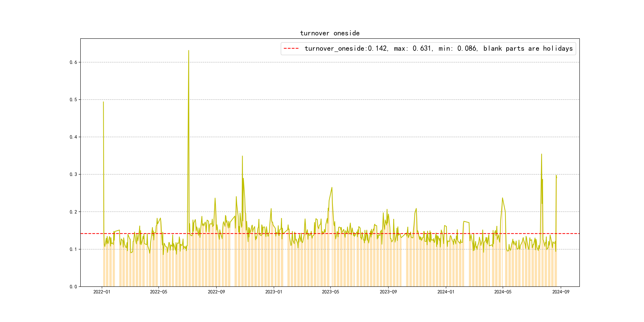Click the 0.0 y-axis tick label
The image size is (644, 322).
73,287
